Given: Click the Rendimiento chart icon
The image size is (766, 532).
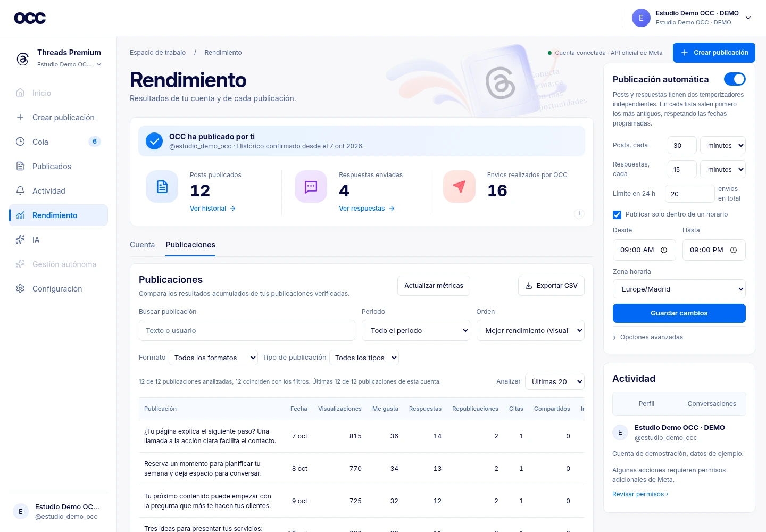Looking at the screenshot, I should click(20, 215).
